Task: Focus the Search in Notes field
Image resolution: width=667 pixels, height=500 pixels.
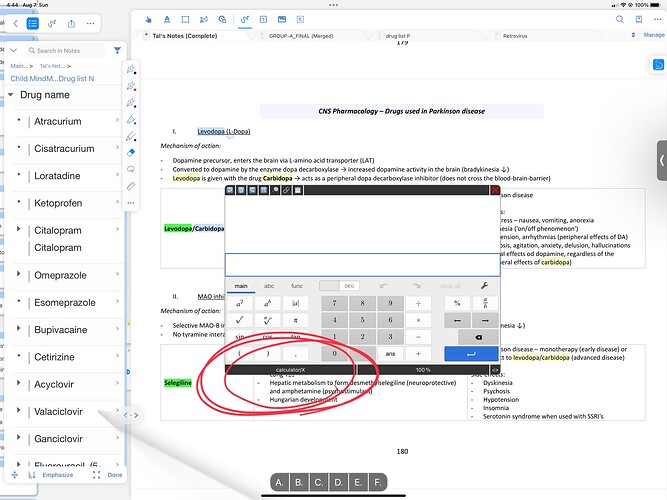Action: (66, 51)
